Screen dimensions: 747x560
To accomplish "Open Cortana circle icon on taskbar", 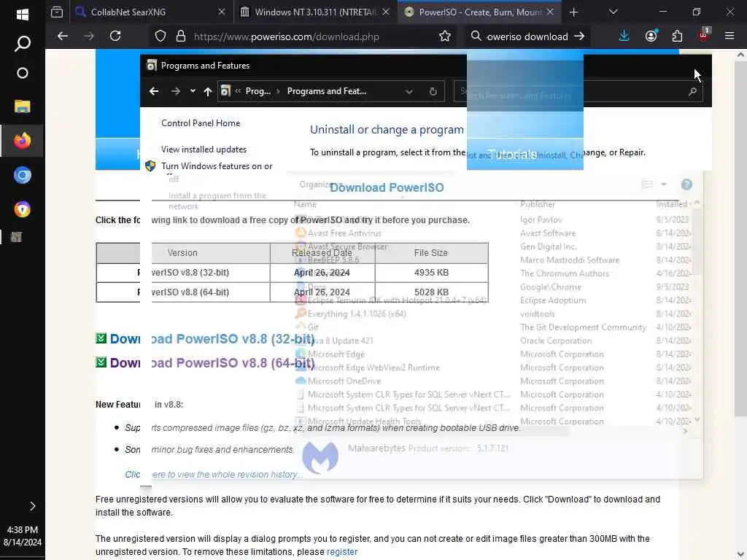I will [x=22, y=73].
